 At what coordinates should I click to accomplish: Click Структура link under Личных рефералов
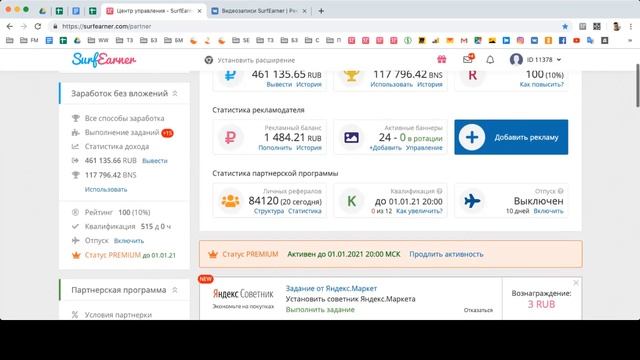[269, 211]
